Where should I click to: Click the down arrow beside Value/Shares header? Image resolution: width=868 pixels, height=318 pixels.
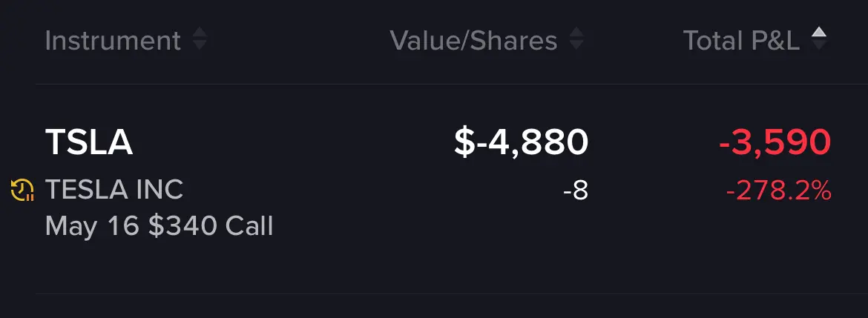coord(576,47)
